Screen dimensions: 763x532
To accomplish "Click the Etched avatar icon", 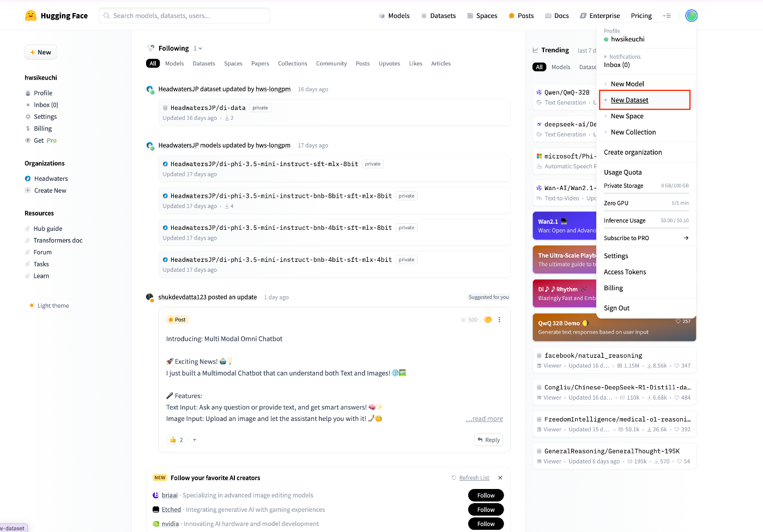I will [156, 510].
